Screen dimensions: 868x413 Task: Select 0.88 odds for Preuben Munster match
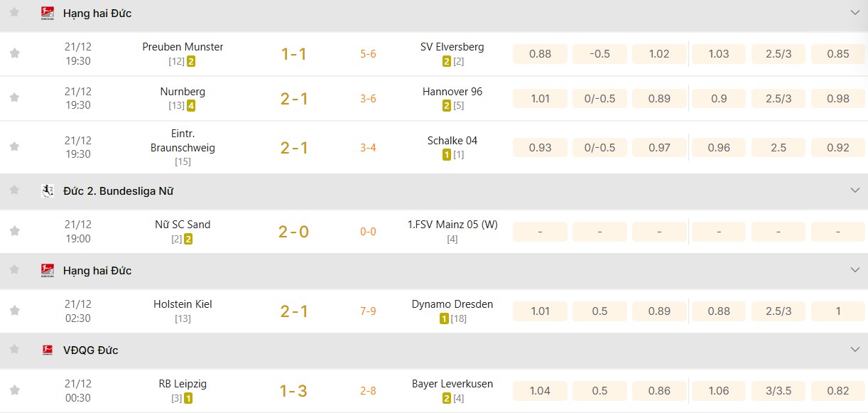coord(541,54)
